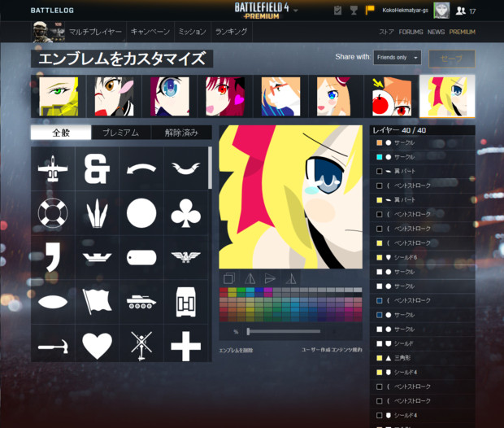The image size is (504, 428).
Task: Switch to the プレミアム shapes tab
Action: (x=120, y=133)
